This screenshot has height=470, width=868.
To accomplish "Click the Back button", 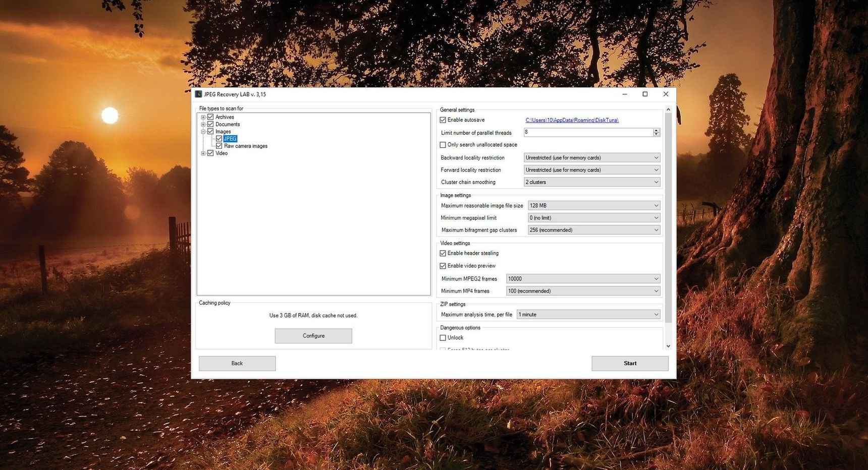I will pos(237,364).
